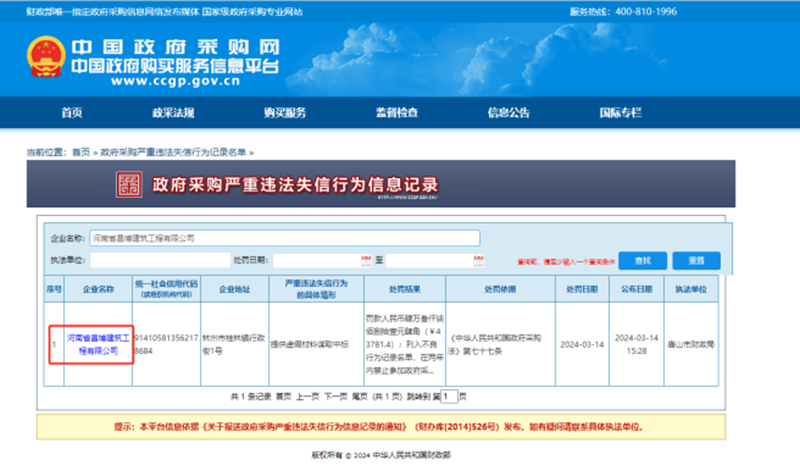The height and width of the screenshot is (476, 800).
Task: Click the red seal icon in banner
Action: click(129, 184)
